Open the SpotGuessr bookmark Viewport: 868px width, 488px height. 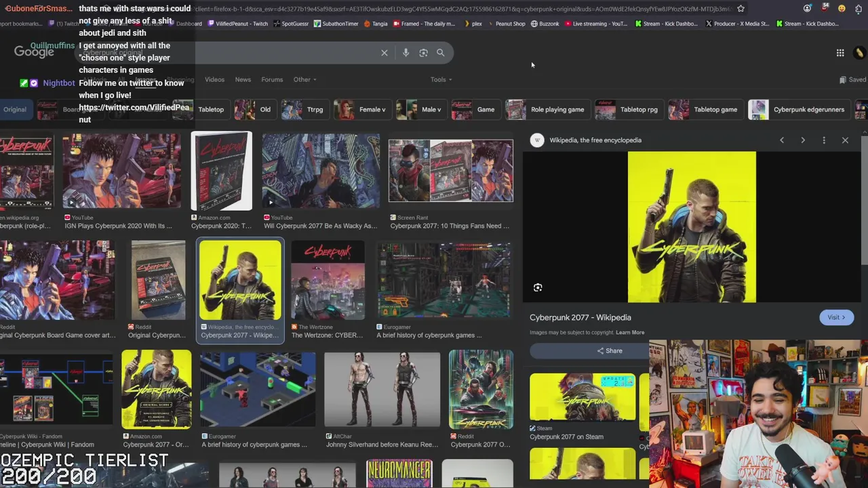tap(291, 24)
